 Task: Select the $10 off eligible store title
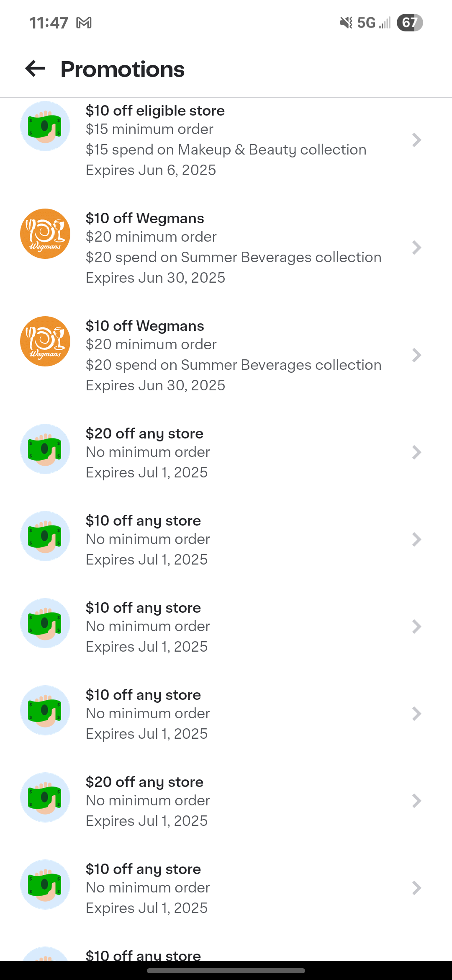pyautogui.click(x=155, y=111)
